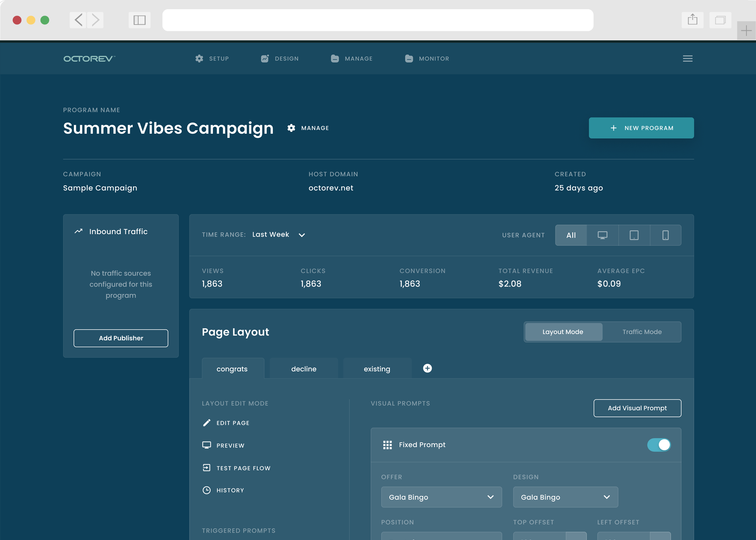756x540 pixels.
Task: Open the Monitor navigation menu
Action: [427, 59]
